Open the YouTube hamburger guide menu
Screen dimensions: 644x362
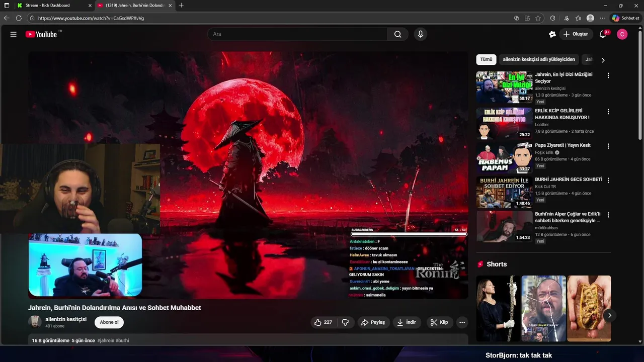(14, 34)
